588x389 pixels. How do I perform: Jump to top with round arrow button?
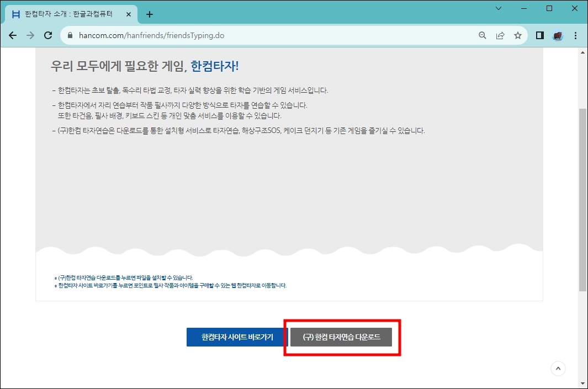coord(558,369)
